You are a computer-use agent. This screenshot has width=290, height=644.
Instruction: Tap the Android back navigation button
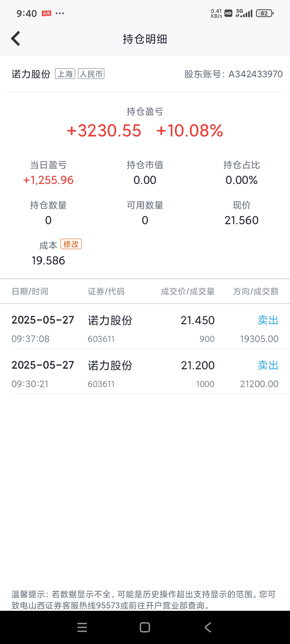click(x=208, y=627)
